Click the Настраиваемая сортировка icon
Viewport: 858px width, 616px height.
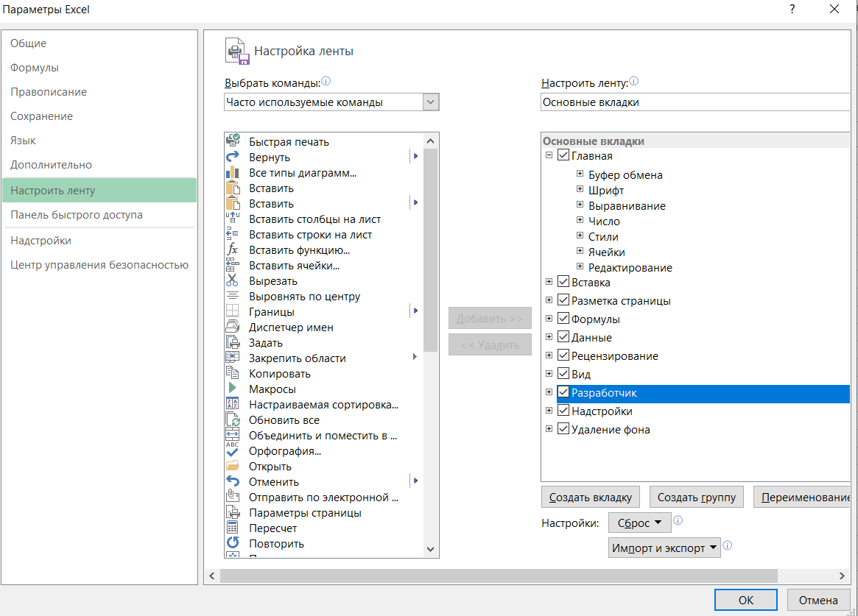click(233, 405)
